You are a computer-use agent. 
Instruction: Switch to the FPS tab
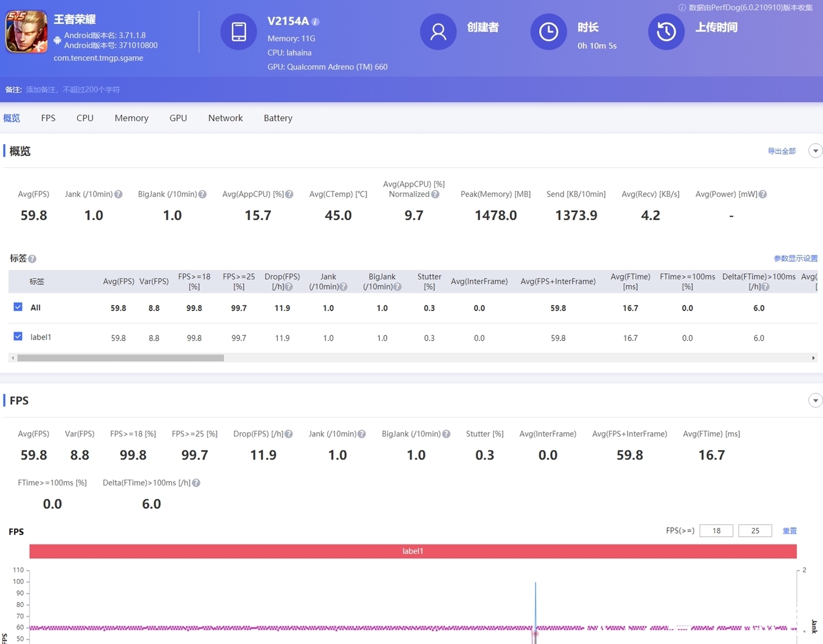48,118
